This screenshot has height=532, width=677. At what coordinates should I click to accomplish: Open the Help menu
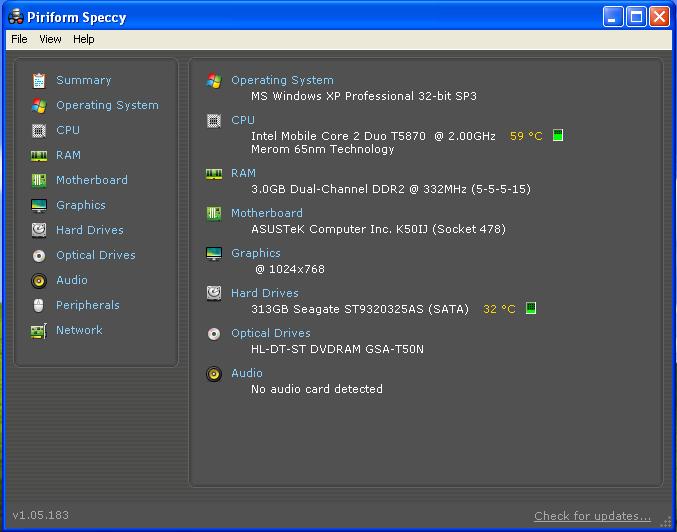pyautogui.click(x=84, y=39)
